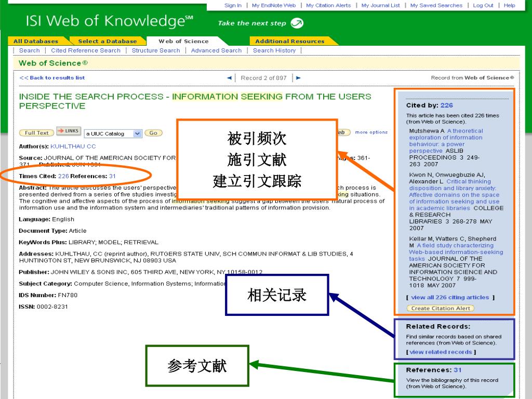The image size is (532, 399).
Task: Go to previous record arrow
Action: coord(229,78)
